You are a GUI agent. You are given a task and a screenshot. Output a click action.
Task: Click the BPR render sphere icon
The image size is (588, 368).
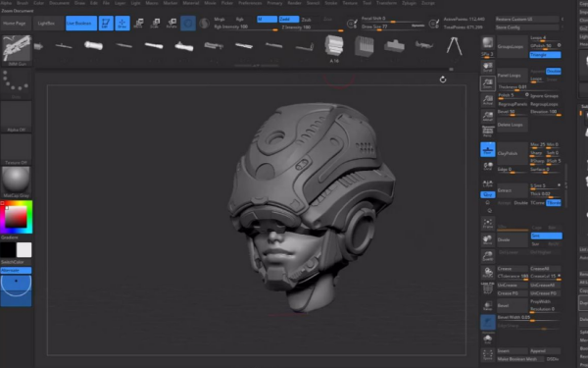(487, 43)
